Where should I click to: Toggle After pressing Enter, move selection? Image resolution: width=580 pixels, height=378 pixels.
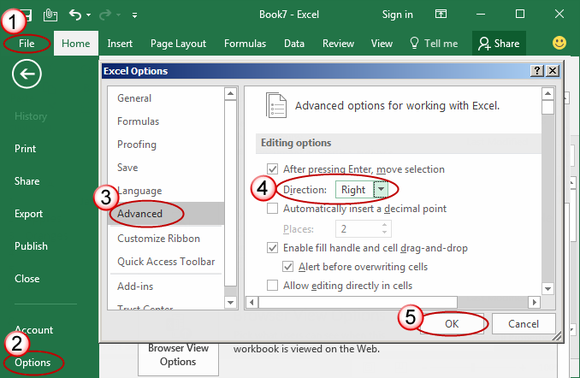pos(273,169)
